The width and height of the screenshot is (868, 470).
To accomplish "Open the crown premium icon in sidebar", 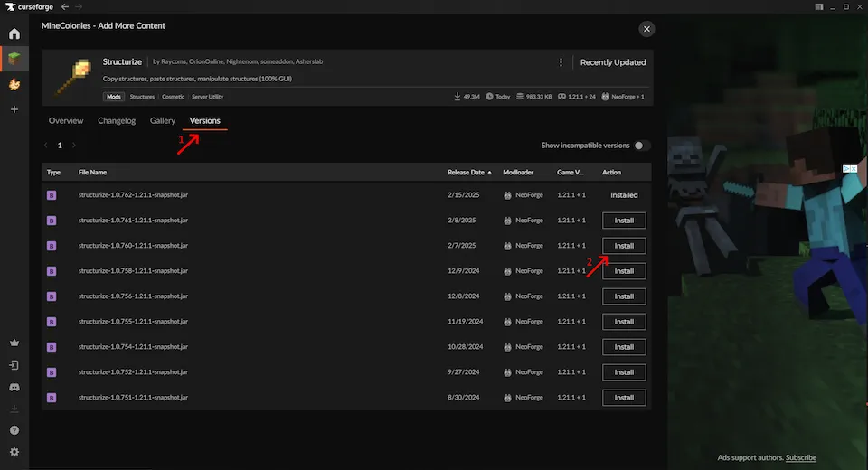I will pos(14,343).
